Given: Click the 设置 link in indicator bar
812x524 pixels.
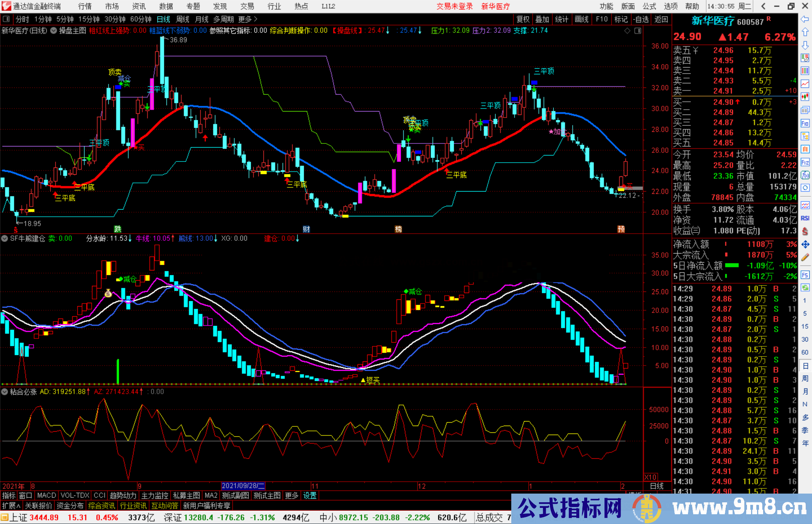Looking at the screenshot, I should tap(310, 495).
